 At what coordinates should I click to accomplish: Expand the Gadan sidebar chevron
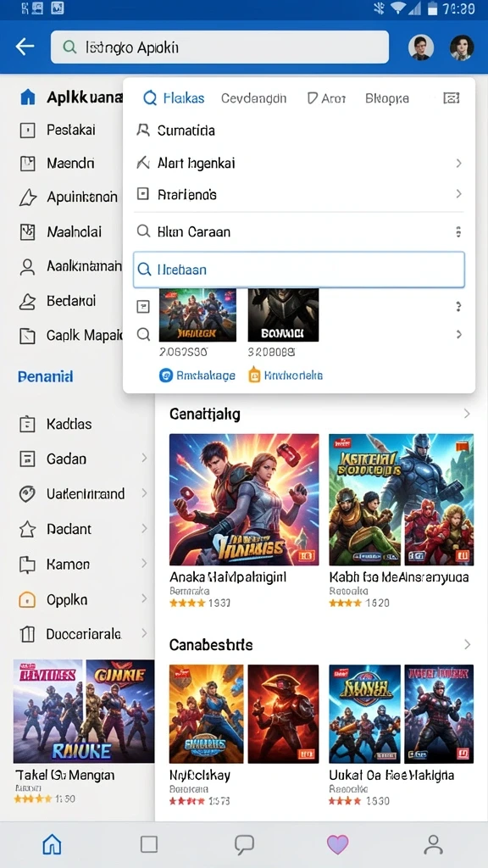[x=144, y=458]
